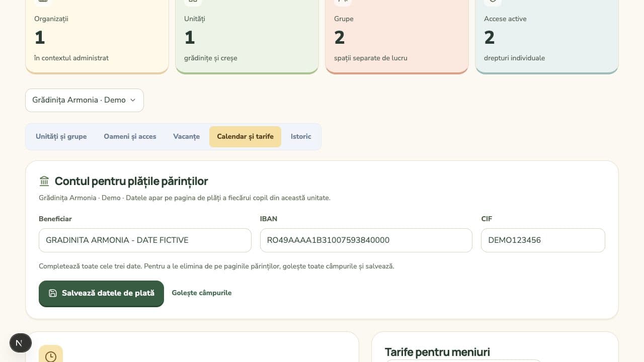
Task: Select the Calendar și tarife tab
Action: point(245,137)
